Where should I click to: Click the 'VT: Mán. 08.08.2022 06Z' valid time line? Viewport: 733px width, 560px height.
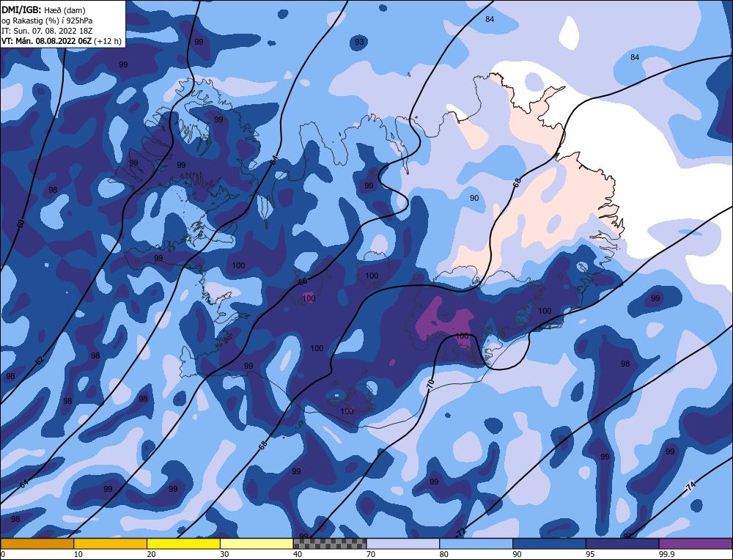pyautogui.click(x=62, y=41)
